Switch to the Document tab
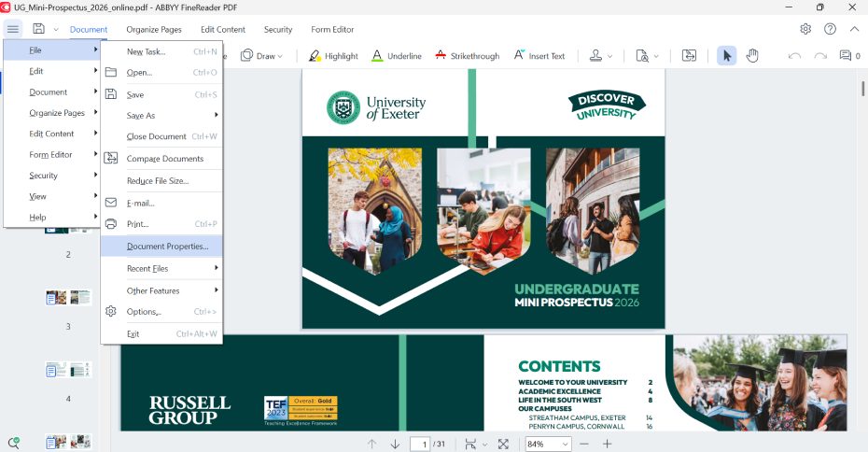 click(89, 29)
